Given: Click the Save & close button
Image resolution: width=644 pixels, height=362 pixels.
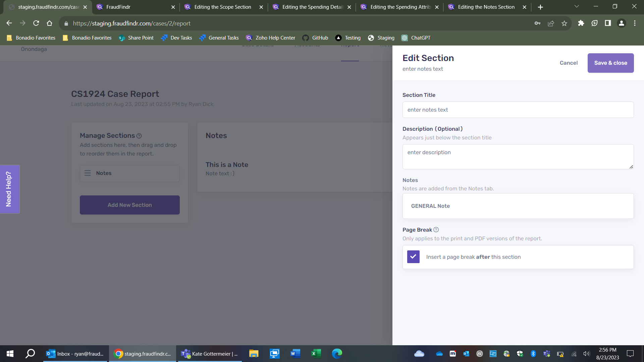Looking at the screenshot, I should tap(610, 63).
